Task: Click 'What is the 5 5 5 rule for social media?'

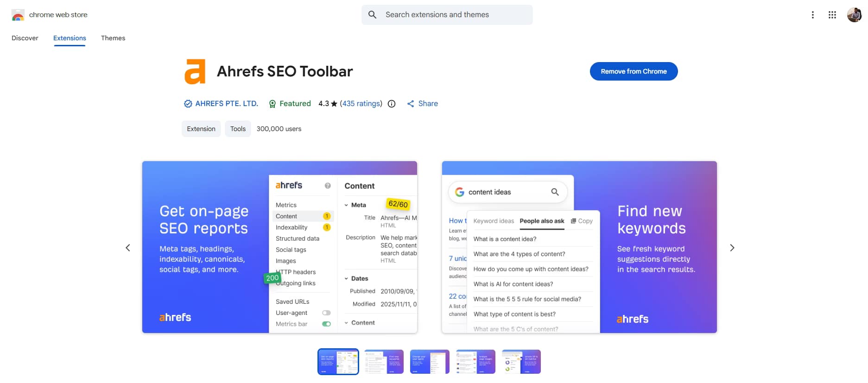Action: pos(527,299)
